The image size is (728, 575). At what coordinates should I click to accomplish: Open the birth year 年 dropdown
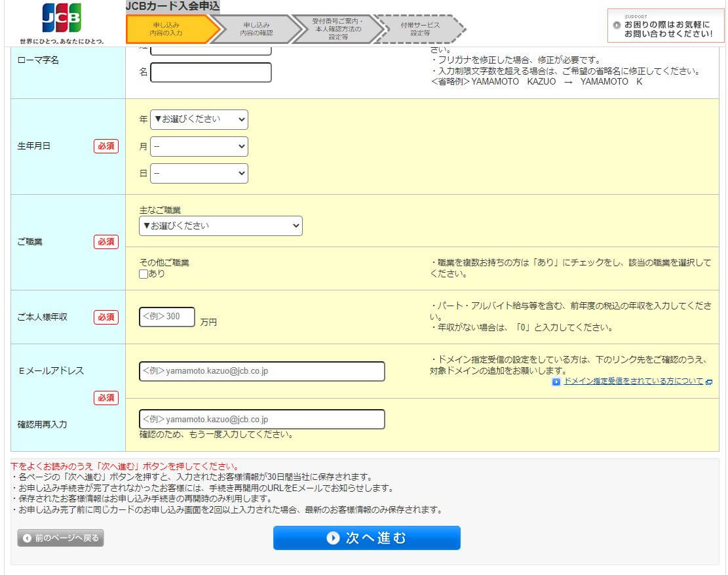tap(199, 119)
